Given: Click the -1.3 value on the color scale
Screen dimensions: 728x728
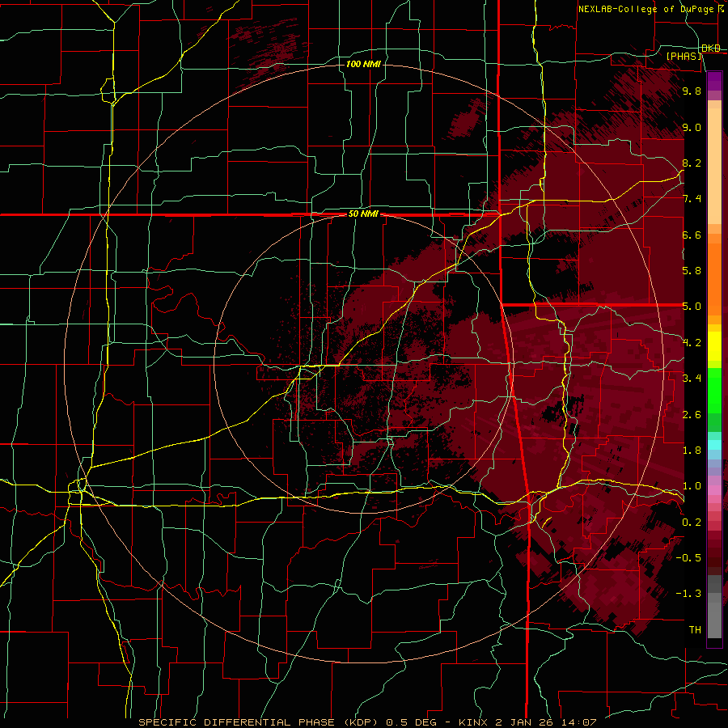Looking at the screenshot, I should (x=688, y=594).
